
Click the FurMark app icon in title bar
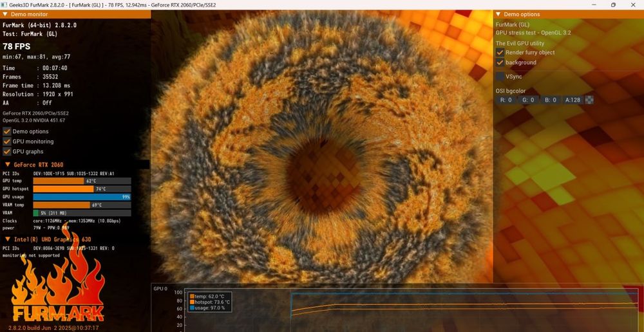pyautogui.click(x=5, y=5)
